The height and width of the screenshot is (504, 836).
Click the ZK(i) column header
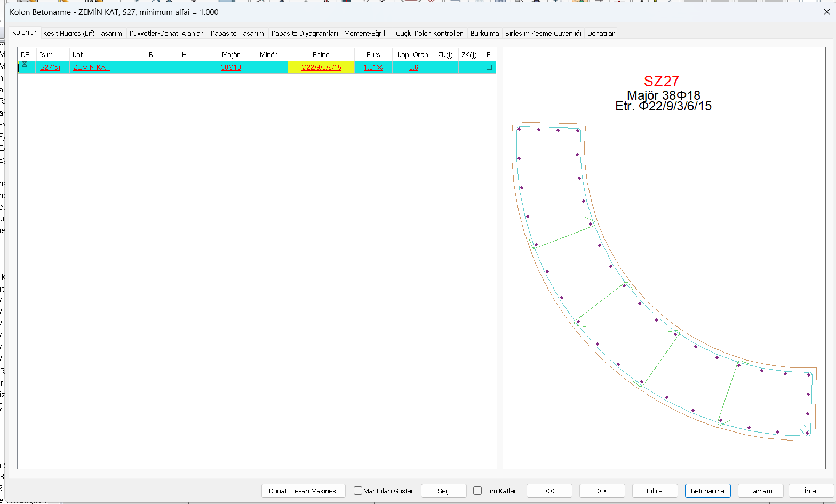click(x=446, y=54)
